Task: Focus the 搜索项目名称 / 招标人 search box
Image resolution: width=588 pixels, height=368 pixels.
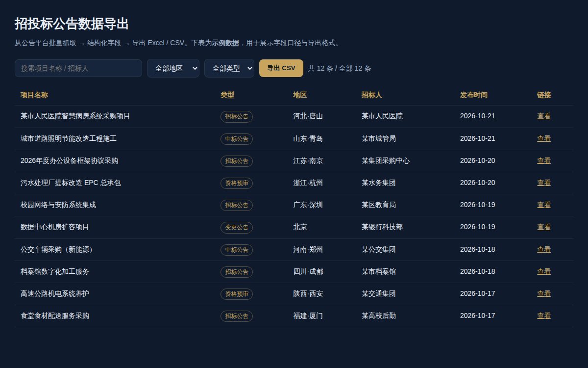Action: pyautogui.click(x=78, y=68)
